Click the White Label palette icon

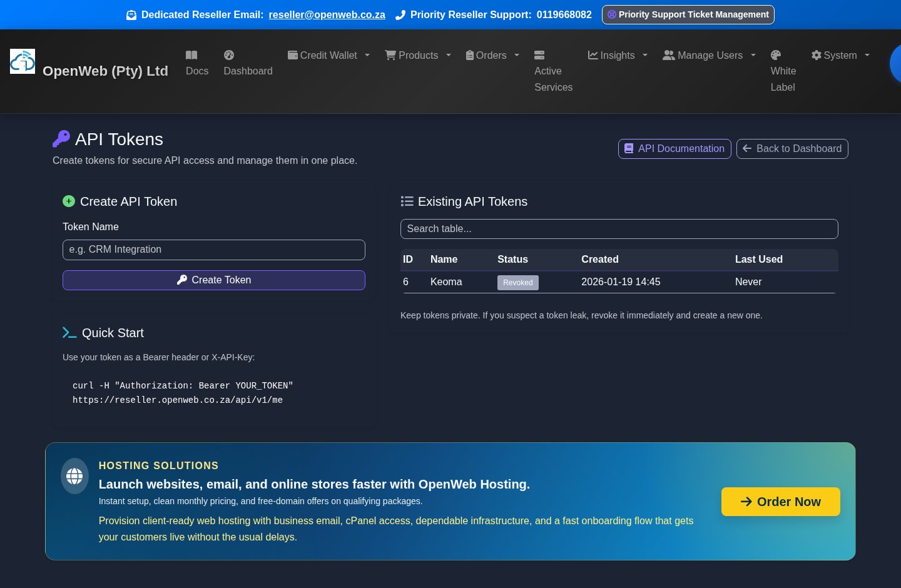[x=776, y=55]
